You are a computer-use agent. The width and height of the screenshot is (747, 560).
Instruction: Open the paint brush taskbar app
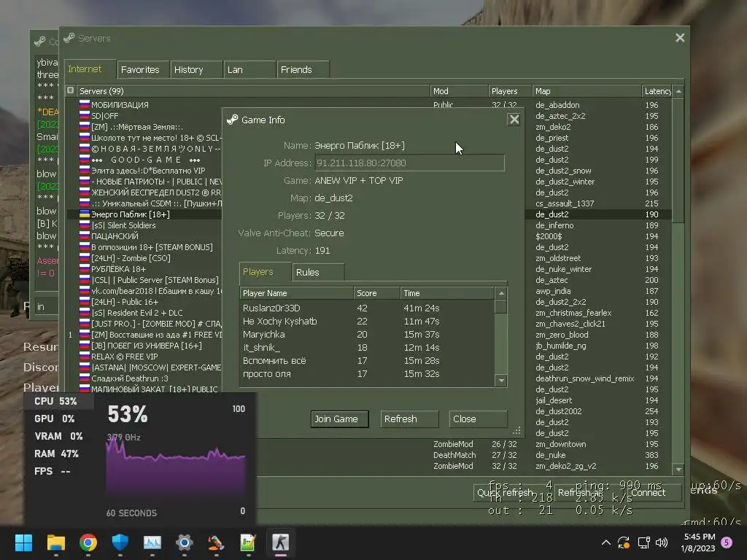(216, 542)
